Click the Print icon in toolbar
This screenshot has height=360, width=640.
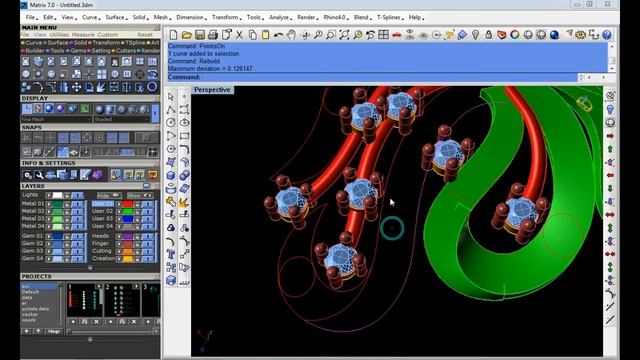coord(213,35)
